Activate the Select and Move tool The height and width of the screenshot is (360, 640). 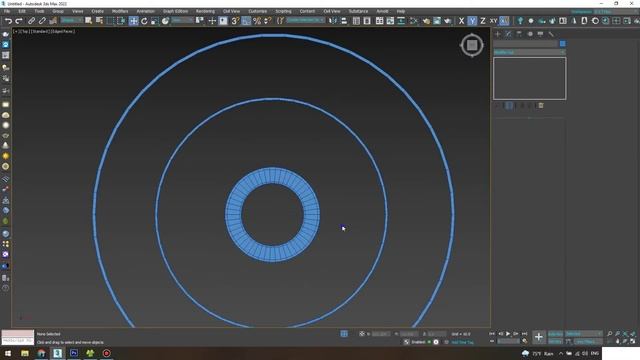tap(133, 21)
